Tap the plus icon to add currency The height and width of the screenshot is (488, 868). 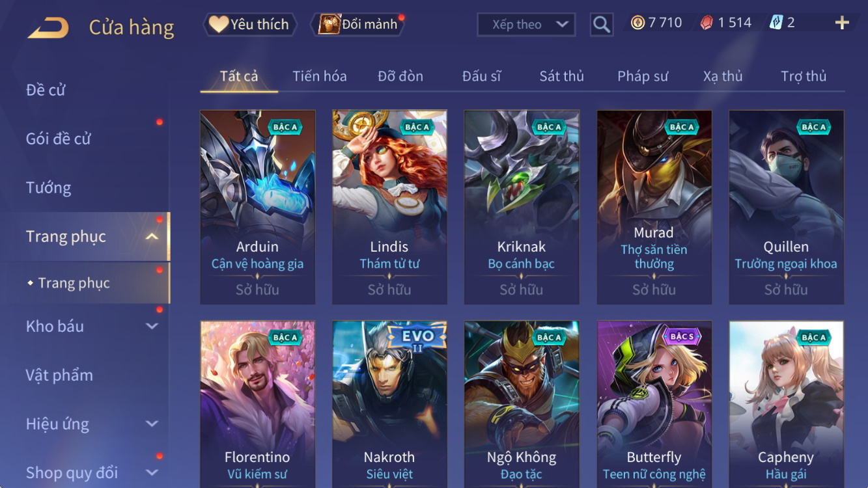[x=842, y=23]
